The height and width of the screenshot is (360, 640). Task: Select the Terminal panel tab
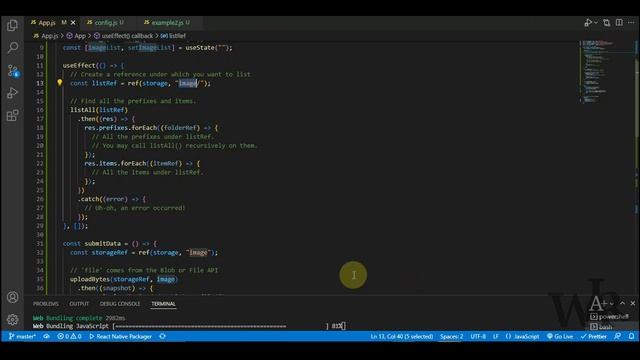point(163,304)
